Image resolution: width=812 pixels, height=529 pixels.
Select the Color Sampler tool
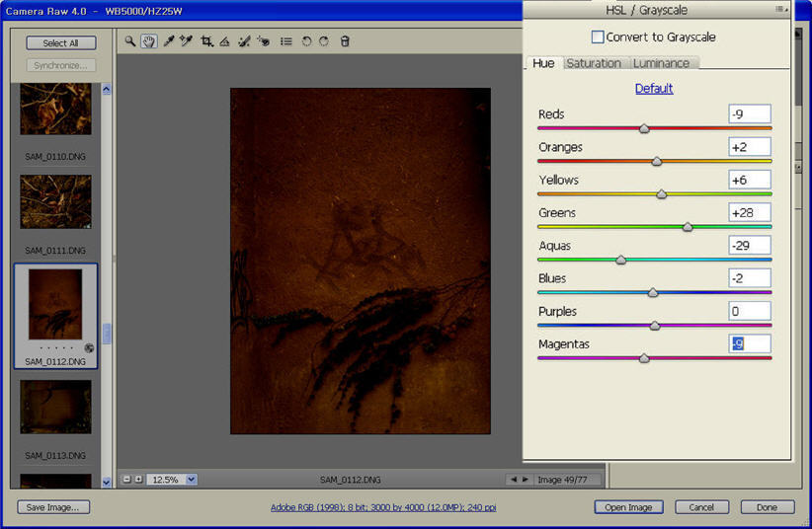coord(186,40)
